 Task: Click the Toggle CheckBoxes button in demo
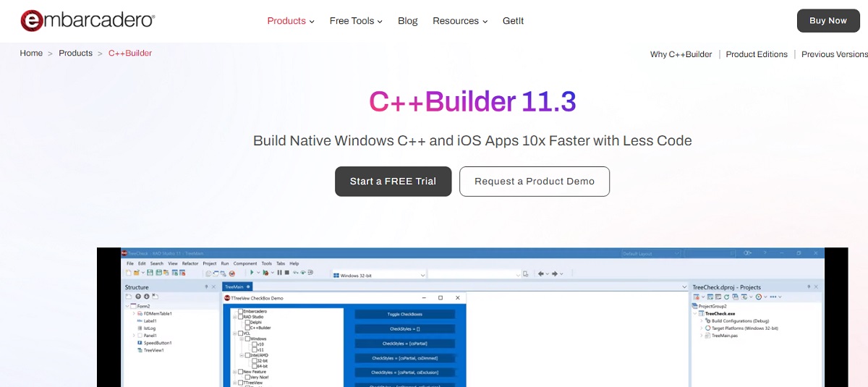[404, 315]
